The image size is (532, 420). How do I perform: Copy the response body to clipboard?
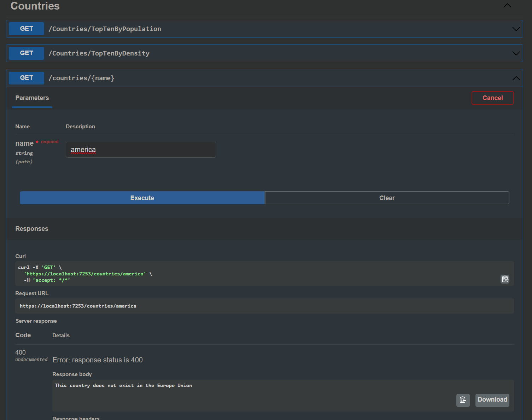[463, 400]
